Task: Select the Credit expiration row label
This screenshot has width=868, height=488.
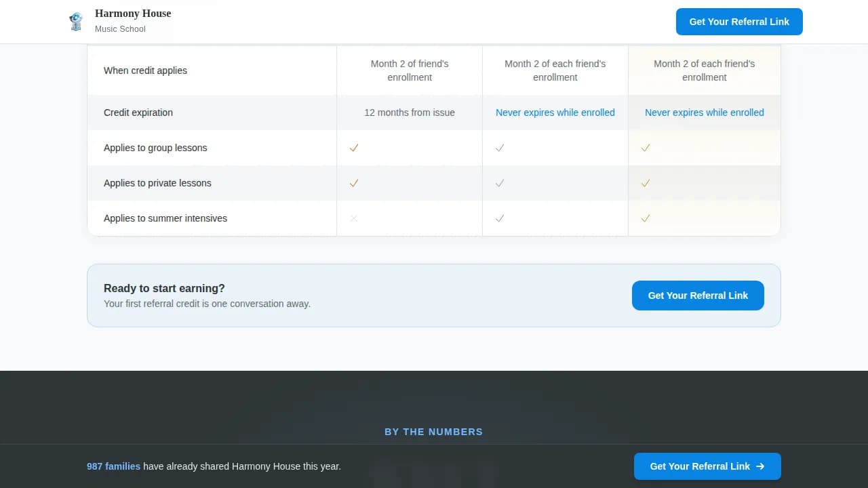Action: 138,113
